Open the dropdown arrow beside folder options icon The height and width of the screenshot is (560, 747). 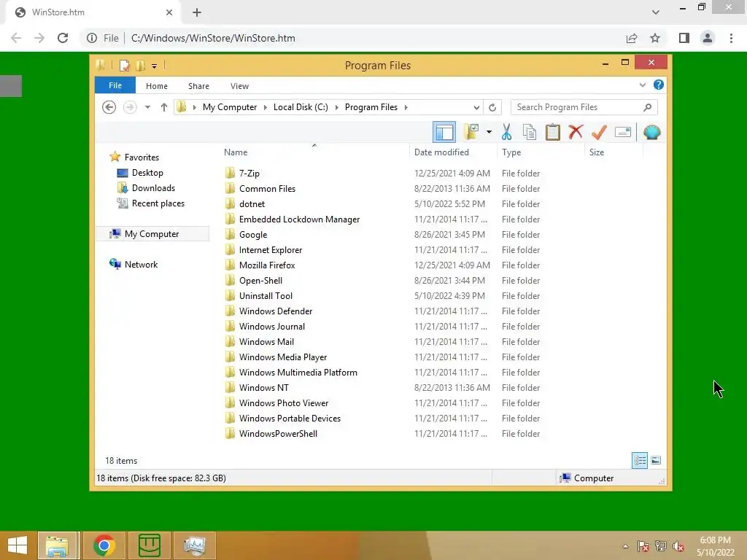point(489,132)
